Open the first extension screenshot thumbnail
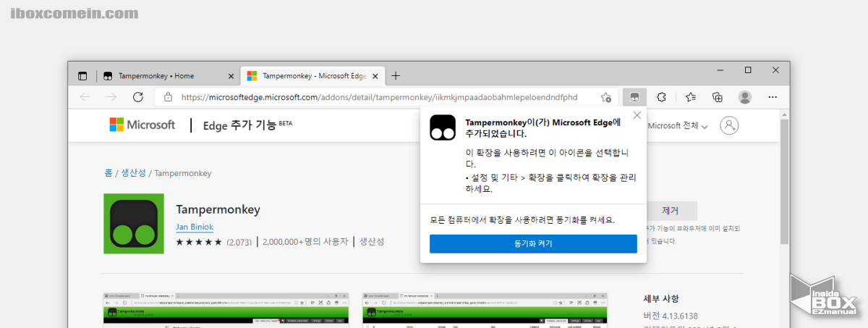The image size is (868, 328). pos(225,311)
